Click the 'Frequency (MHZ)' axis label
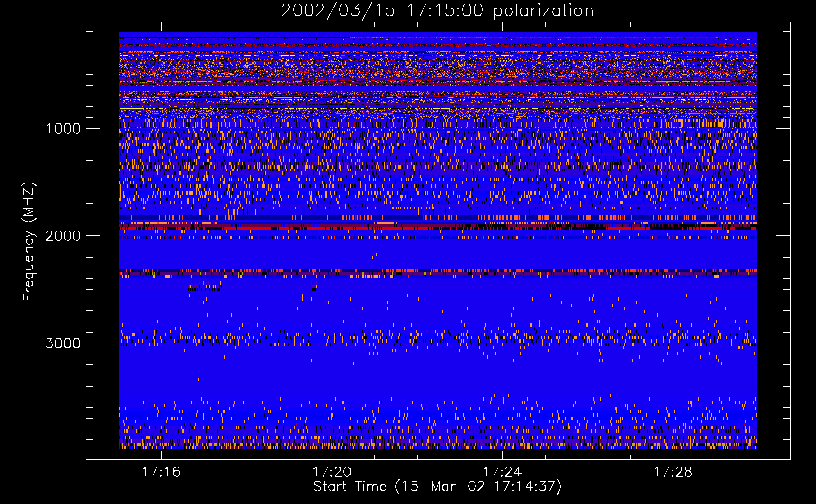Image resolution: width=816 pixels, height=504 pixels. pos(29,242)
